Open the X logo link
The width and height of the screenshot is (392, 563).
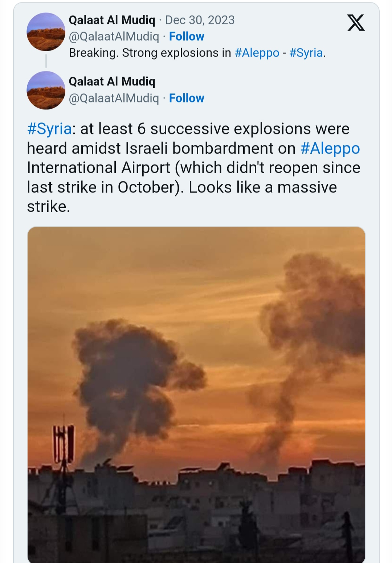point(356,23)
